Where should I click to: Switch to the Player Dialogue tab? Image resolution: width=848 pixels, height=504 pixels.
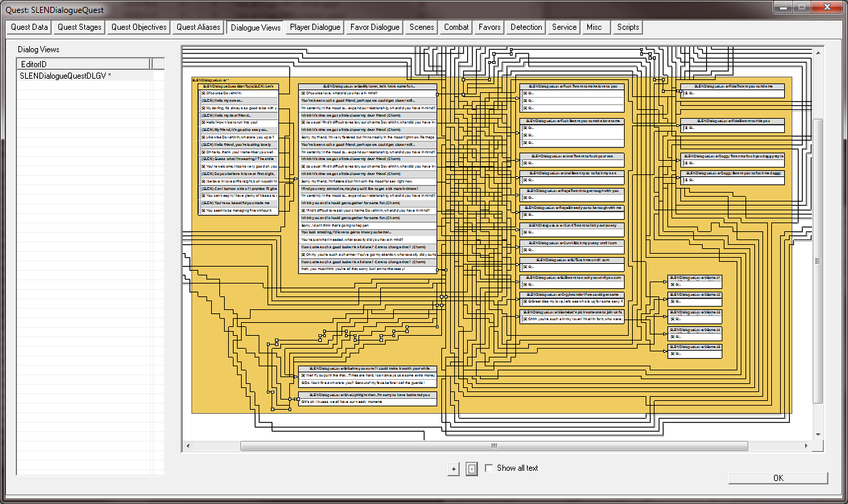pos(314,27)
